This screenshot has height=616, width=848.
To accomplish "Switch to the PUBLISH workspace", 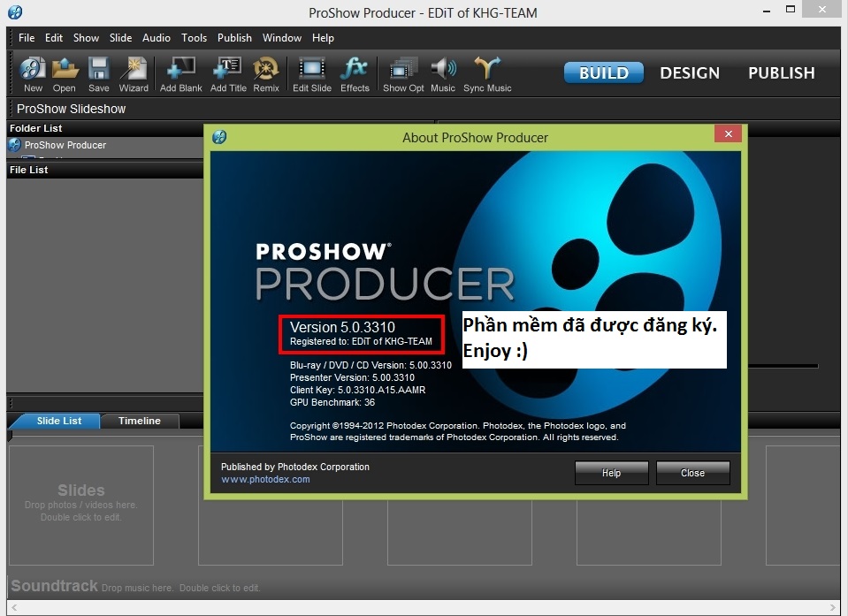I will [782, 72].
